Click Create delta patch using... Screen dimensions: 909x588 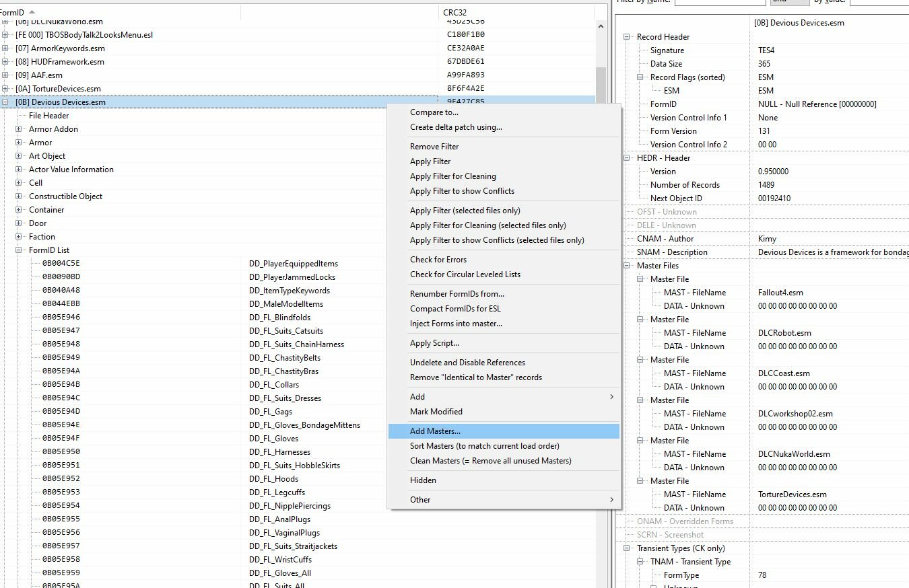click(504, 127)
